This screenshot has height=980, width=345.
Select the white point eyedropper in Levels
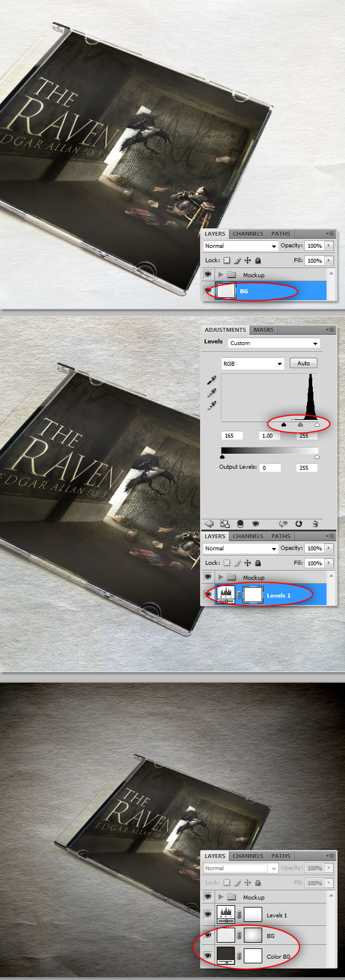212,405
